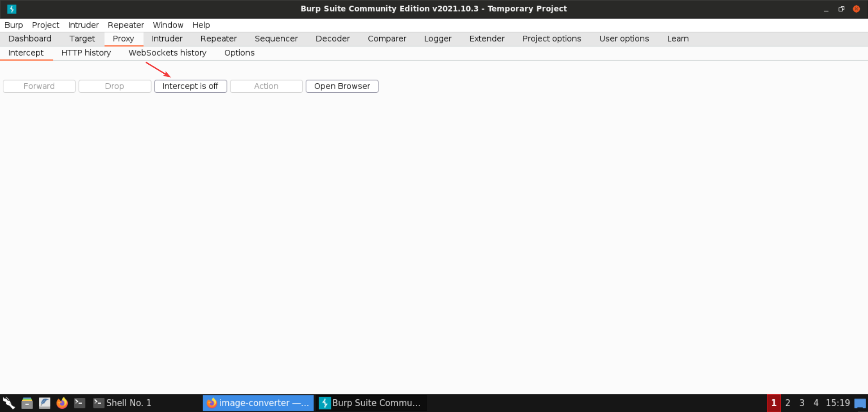
Task: Restore the Burp Suite window size
Action: click(x=841, y=9)
